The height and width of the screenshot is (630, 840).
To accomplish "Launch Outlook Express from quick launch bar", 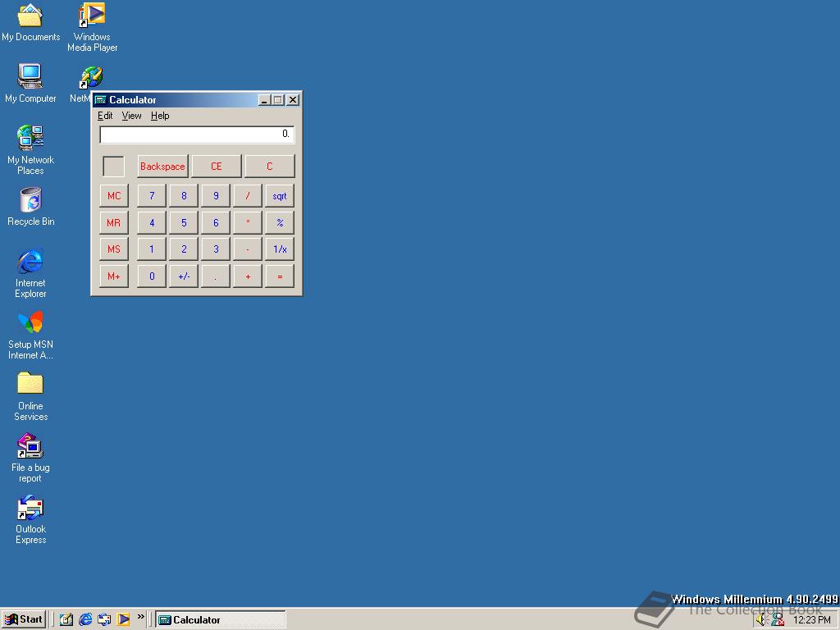I will pyautogui.click(x=104, y=620).
